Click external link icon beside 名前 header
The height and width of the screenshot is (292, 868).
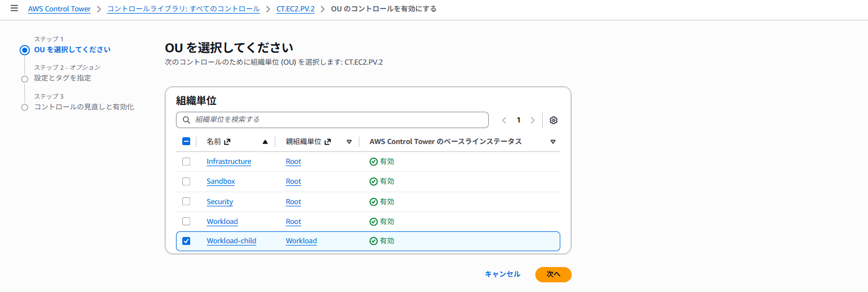(x=227, y=142)
